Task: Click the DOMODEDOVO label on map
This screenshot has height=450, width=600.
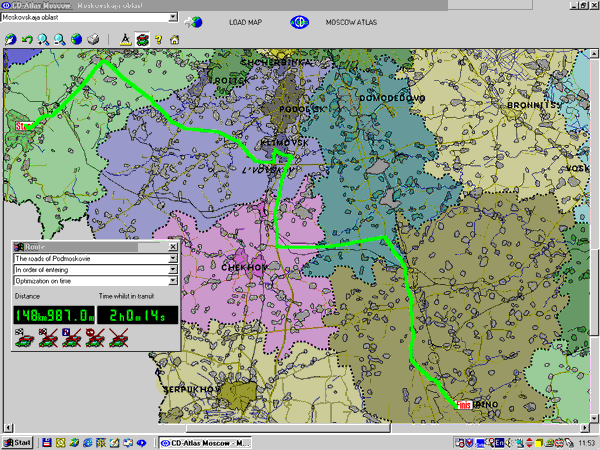Action: (x=392, y=98)
